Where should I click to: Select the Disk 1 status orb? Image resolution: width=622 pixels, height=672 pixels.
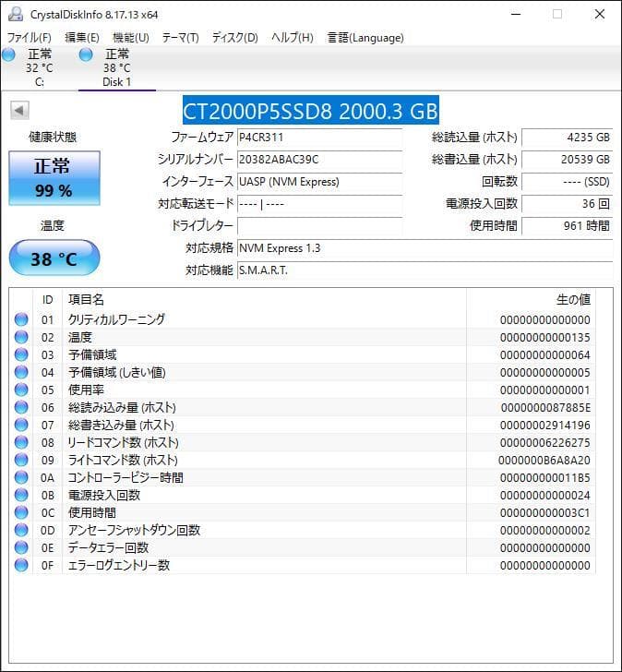click(x=87, y=55)
